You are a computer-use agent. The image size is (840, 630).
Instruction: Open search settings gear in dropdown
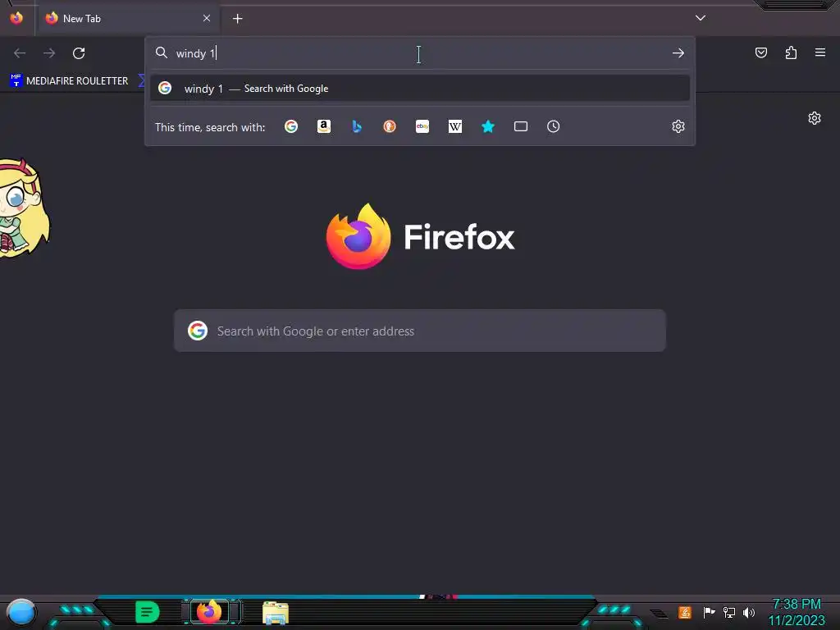click(x=678, y=126)
